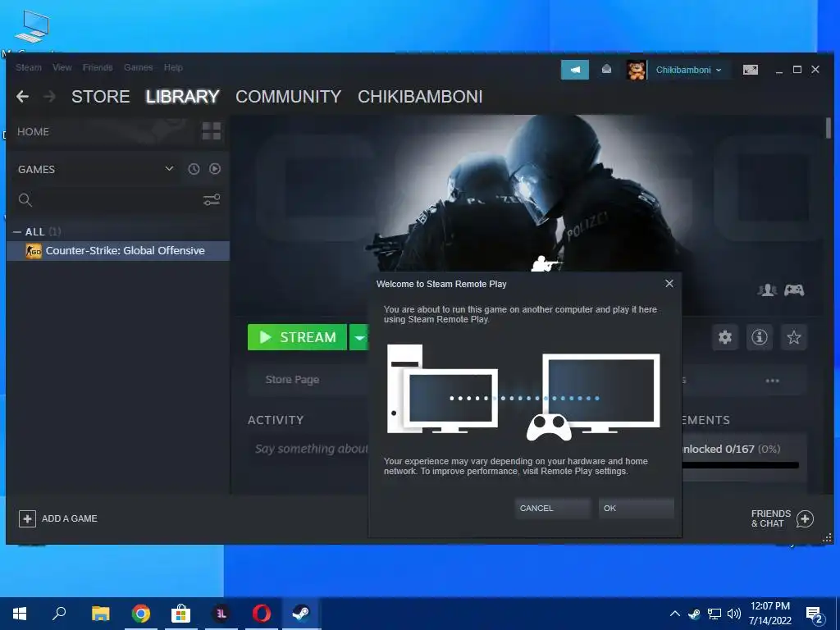Click OK in Remote Play dialog
Viewport: 840px width, 630px height.
(636, 508)
